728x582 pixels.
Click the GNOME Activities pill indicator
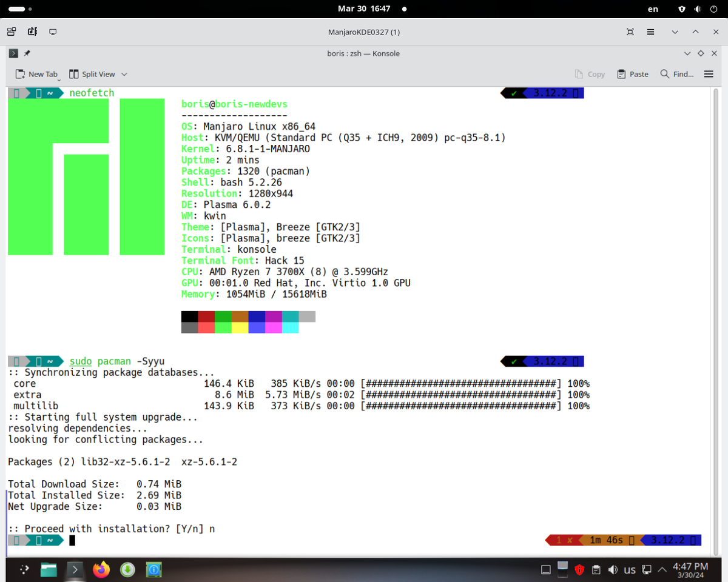[21, 9]
